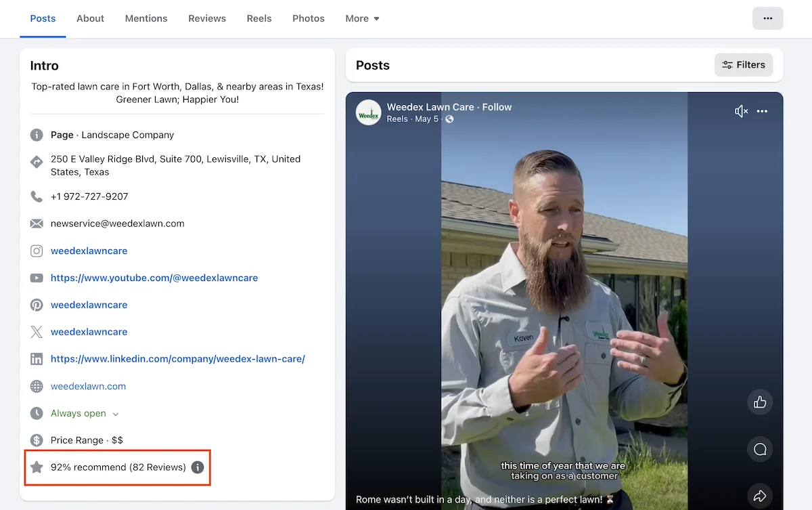Screen dimensions: 812x510
Task: Click the dollar price range icon
Action: [37, 440]
